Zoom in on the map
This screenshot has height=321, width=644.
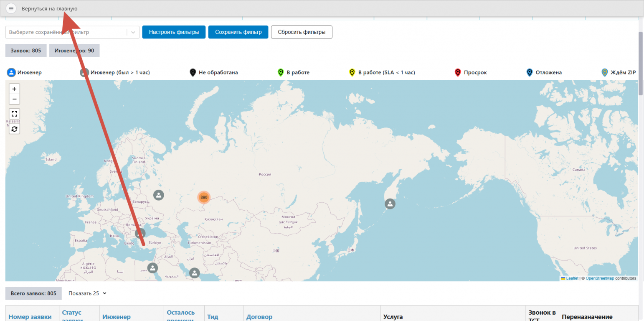pyautogui.click(x=14, y=89)
